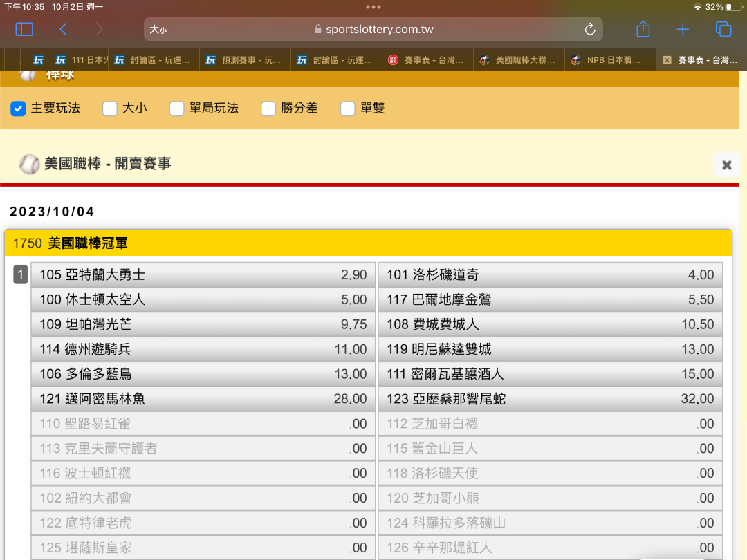Close the current 賽事表 tab
The image size is (747, 560).
coord(667,60)
